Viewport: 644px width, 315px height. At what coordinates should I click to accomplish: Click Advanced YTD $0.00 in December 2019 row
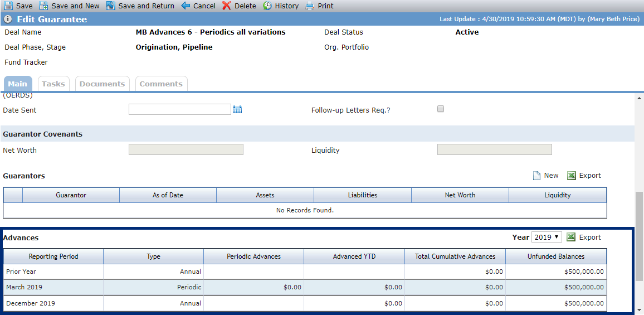tap(393, 303)
